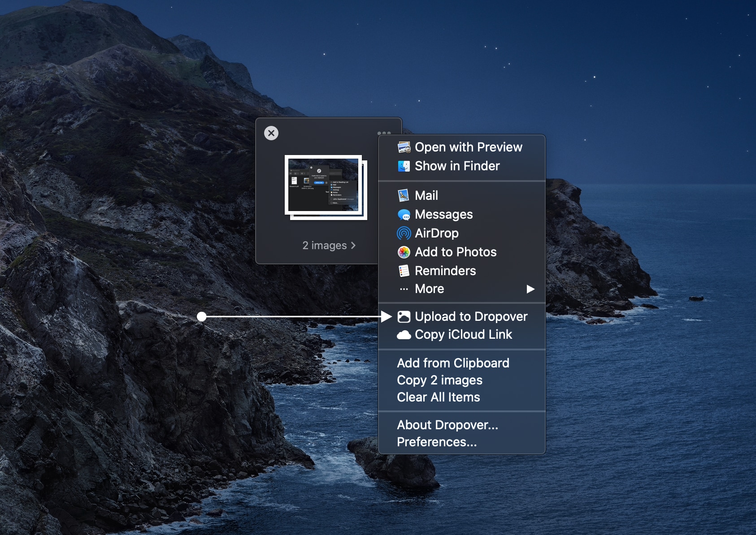Click the AirDrop radar icon
The image size is (756, 535).
[x=404, y=233]
